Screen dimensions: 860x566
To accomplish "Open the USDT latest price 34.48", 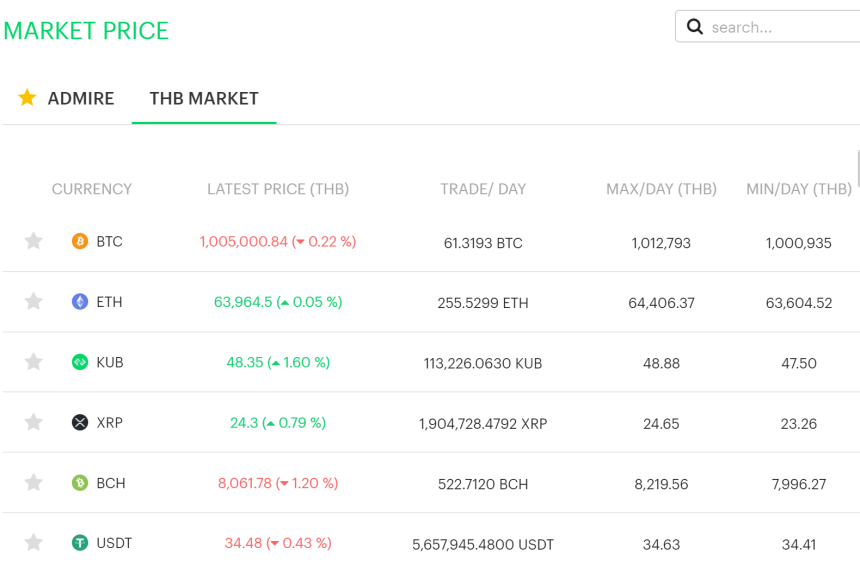I will pos(243,543).
